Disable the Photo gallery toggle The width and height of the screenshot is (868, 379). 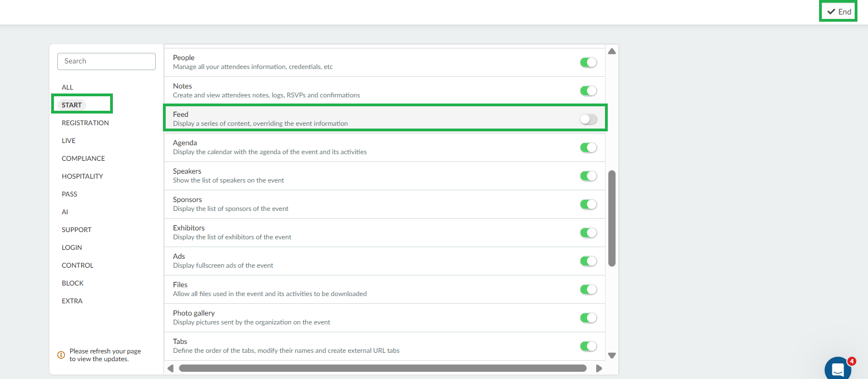[x=588, y=318]
